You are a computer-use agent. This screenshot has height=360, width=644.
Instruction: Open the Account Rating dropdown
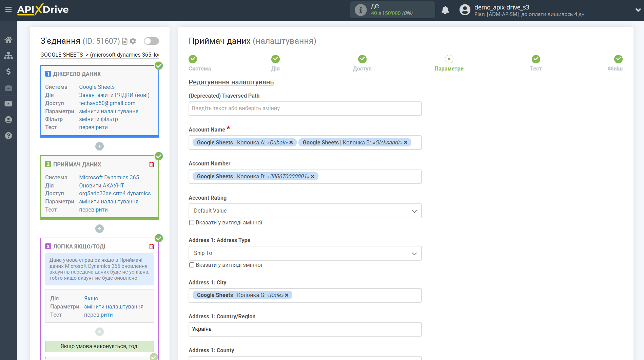tap(305, 211)
